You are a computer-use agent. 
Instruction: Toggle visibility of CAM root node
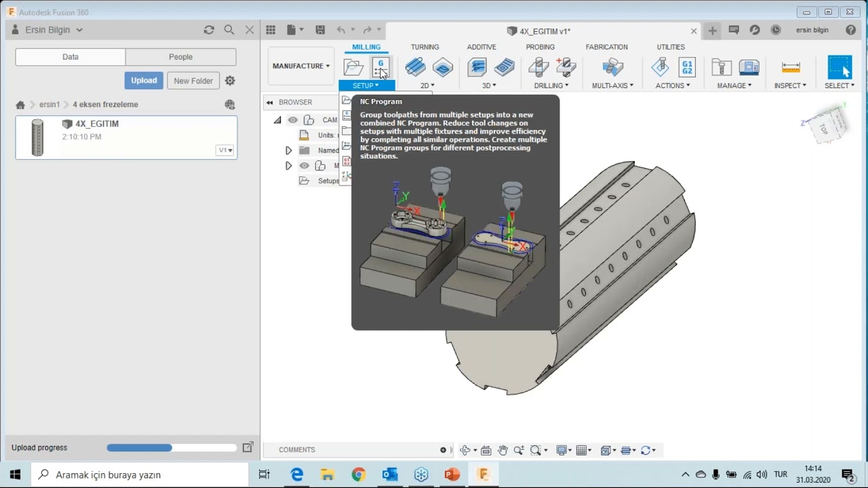[292, 120]
